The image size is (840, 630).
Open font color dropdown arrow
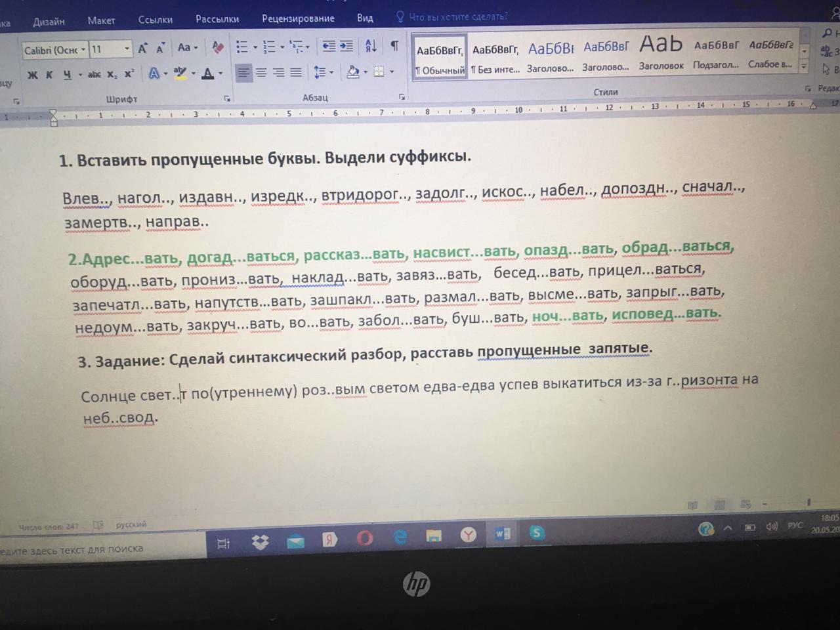point(220,73)
